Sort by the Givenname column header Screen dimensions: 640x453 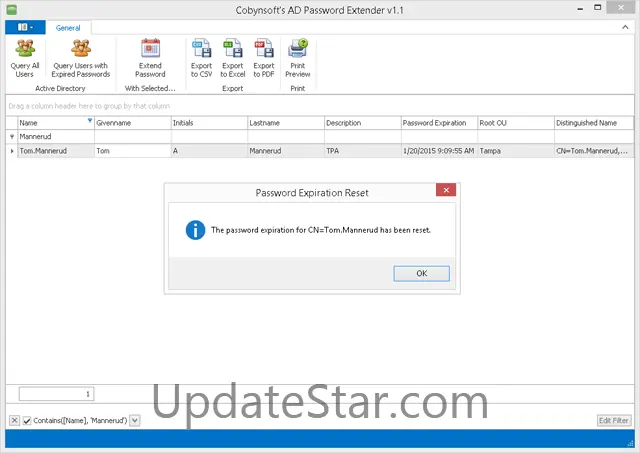(133, 123)
